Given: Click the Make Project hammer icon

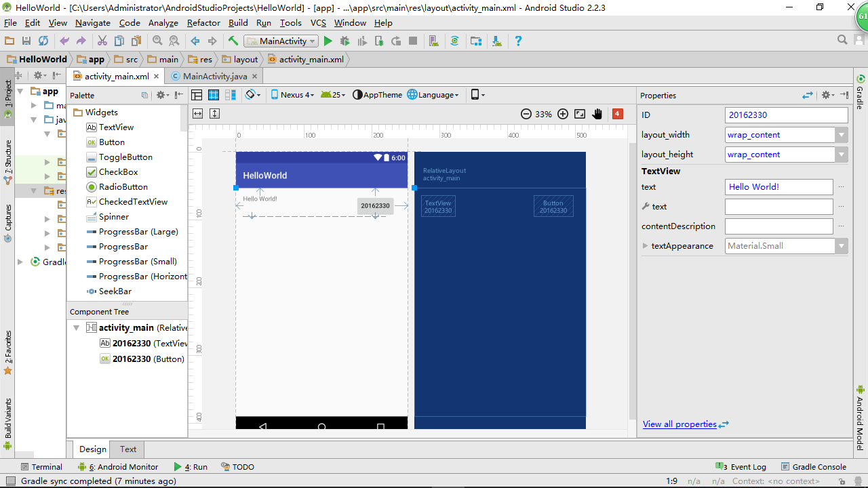Looking at the screenshot, I should pos(233,41).
